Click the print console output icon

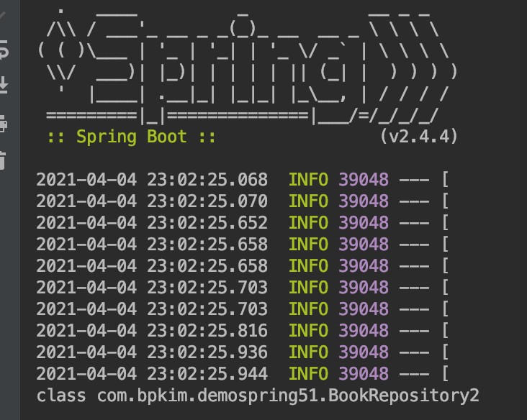point(3,124)
